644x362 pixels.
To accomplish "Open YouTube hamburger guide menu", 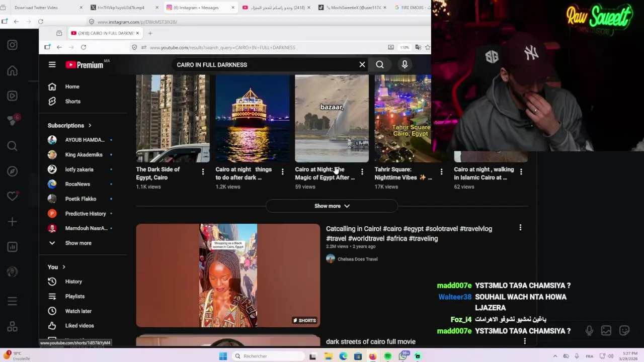I will click(52, 64).
